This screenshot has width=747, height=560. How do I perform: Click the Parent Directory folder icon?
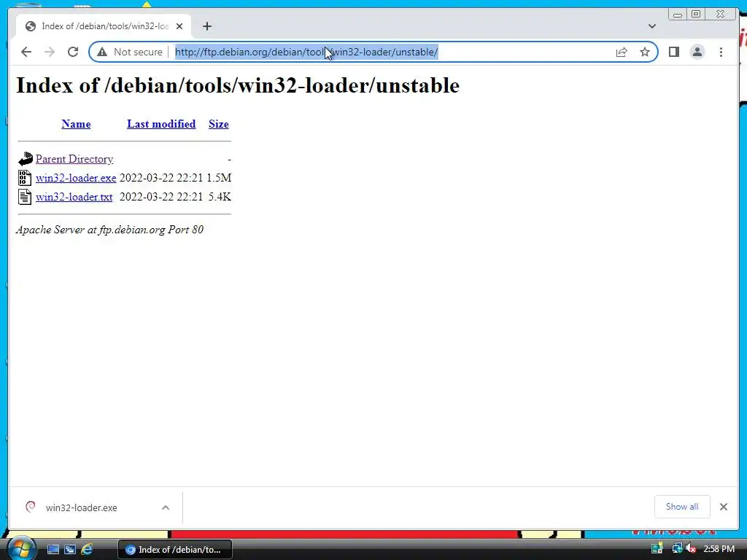pos(26,159)
